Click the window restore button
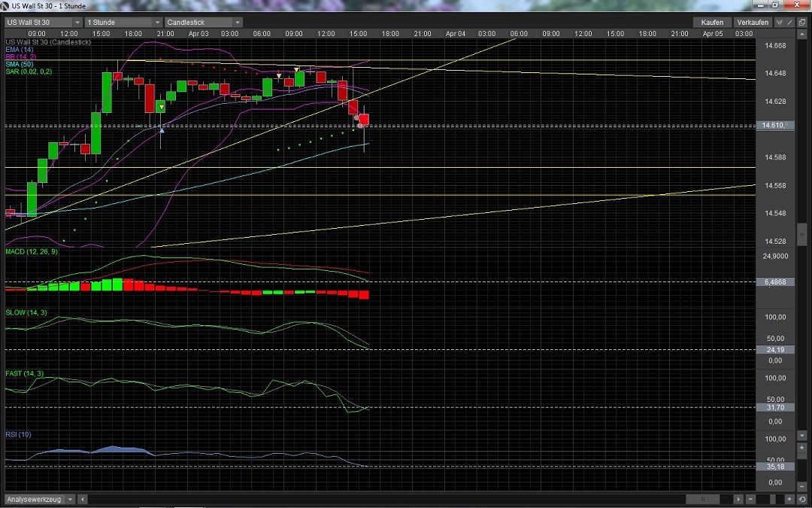Viewport: 812px width, 508px height. pyautogui.click(x=775, y=5)
